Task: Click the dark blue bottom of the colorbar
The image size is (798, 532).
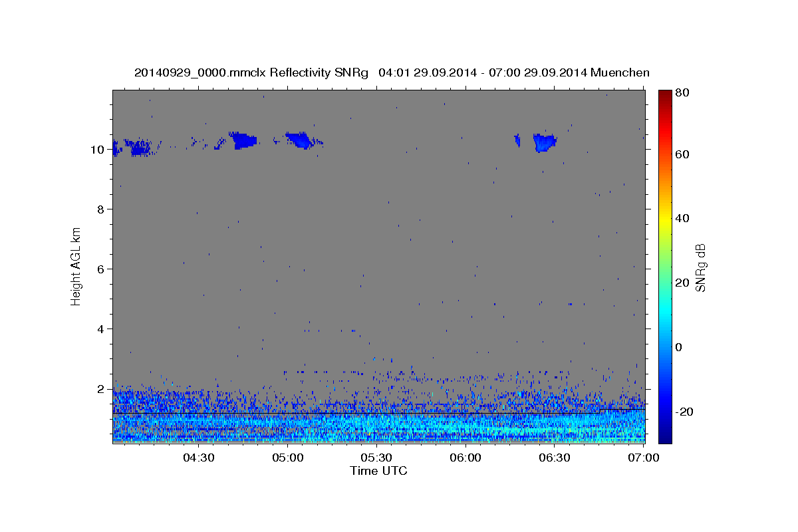Action: [x=665, y=438]
